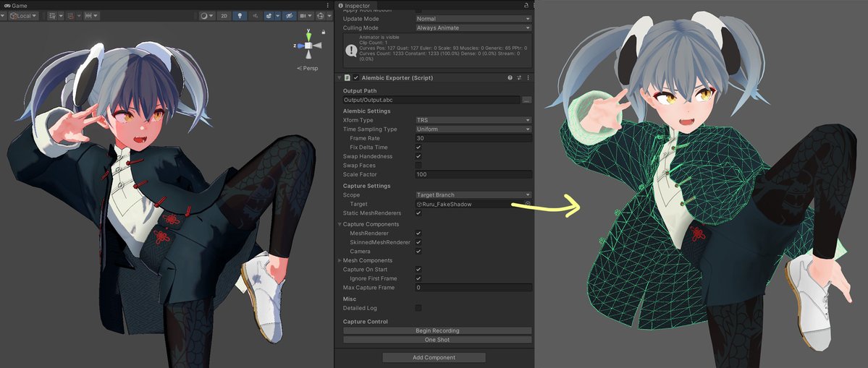Screen dimensions: 868x368
Task: Open the Target object picker circle icon
Action: (528, 204)
